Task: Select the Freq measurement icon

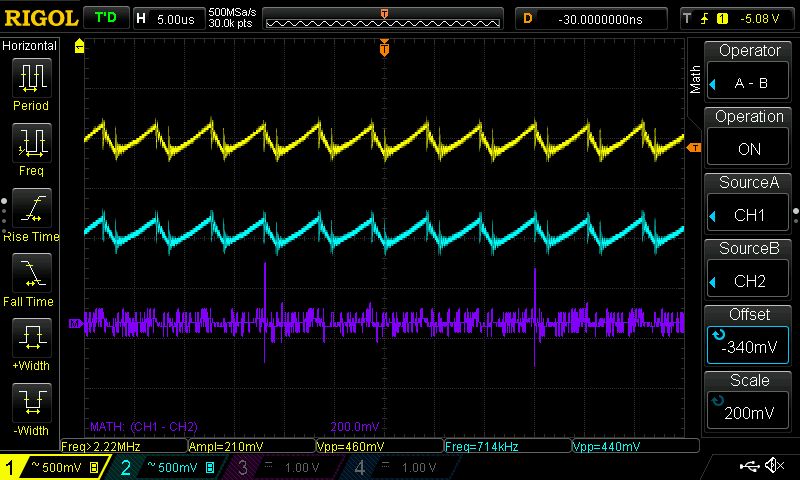Action: [x=31, y=142]
